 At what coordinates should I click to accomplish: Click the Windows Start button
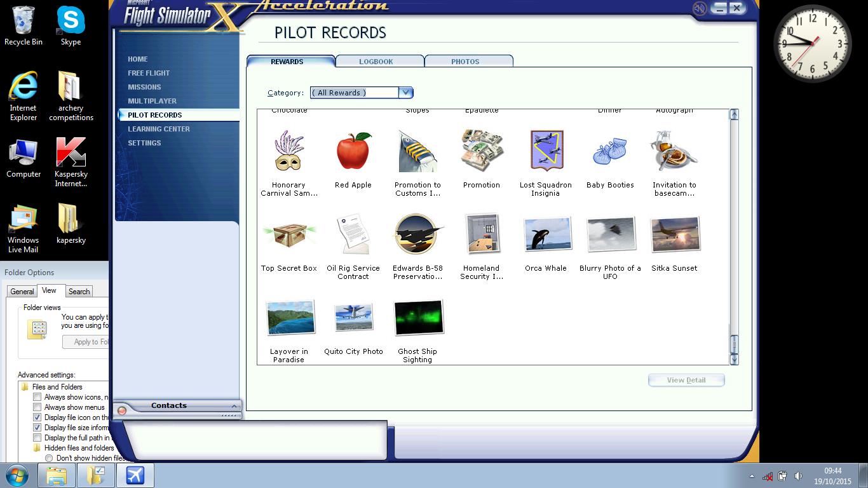[17, 475]
